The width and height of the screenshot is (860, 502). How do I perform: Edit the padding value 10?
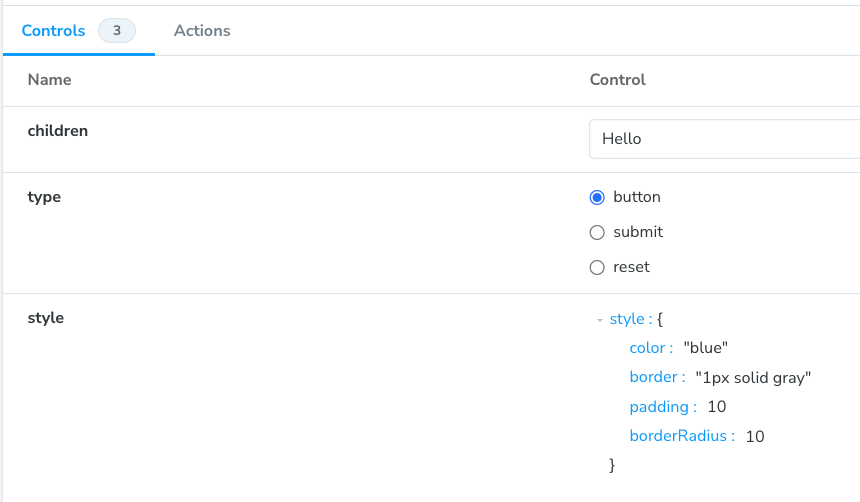(716, 407)
